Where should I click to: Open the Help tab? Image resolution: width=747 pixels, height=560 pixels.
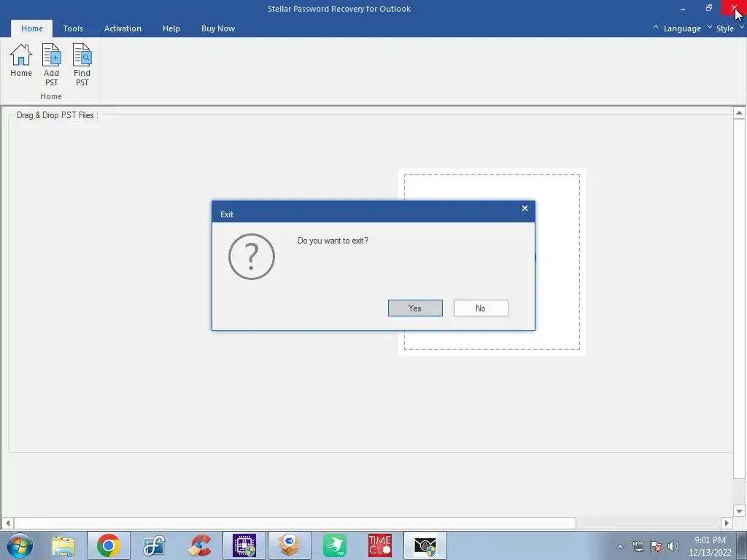[171, 28]
